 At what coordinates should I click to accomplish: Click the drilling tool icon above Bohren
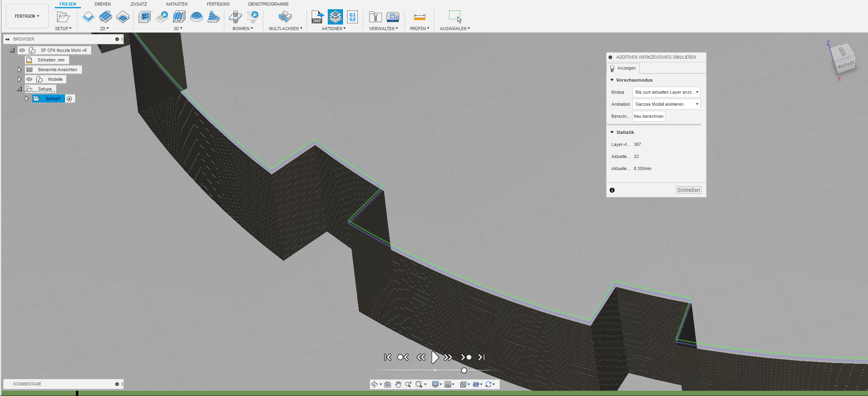[235, 17]
